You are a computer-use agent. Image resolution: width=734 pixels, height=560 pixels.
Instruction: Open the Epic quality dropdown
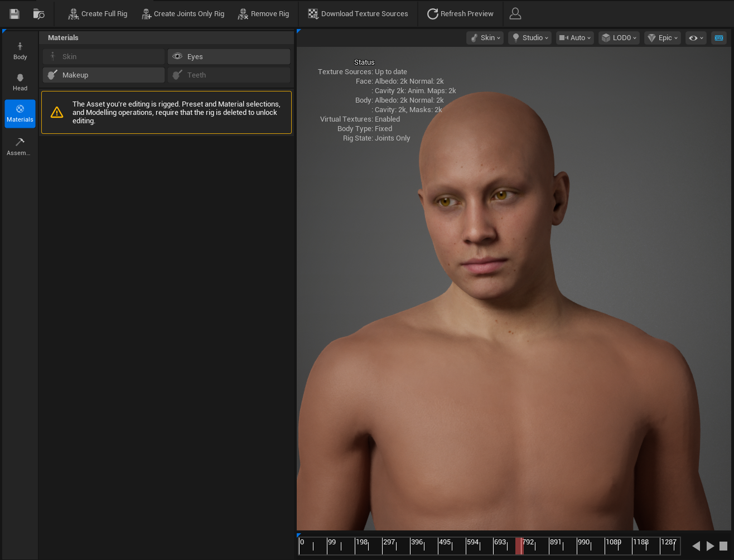[663, 38]
